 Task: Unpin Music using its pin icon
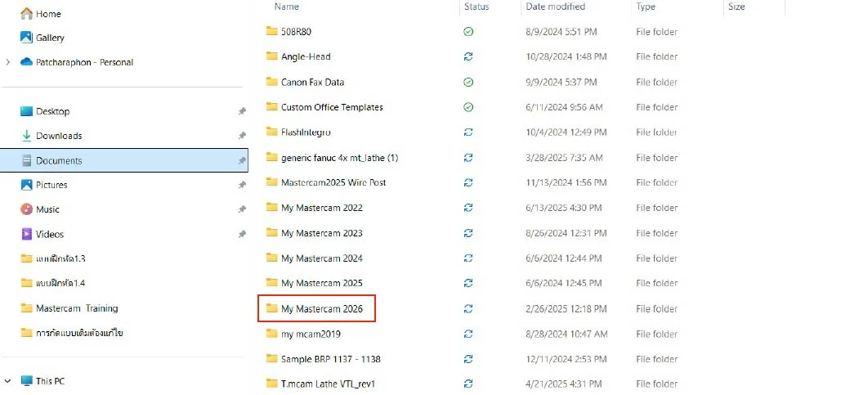242,209
